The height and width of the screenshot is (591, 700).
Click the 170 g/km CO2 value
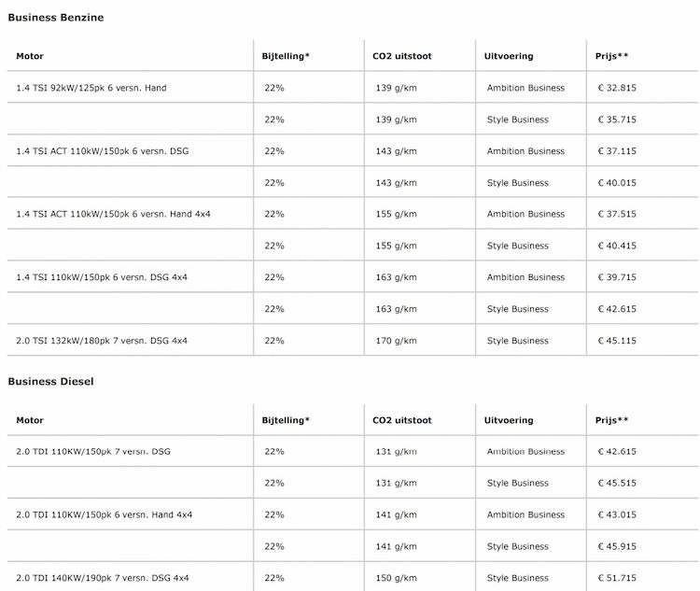click(x=397, y=341)
